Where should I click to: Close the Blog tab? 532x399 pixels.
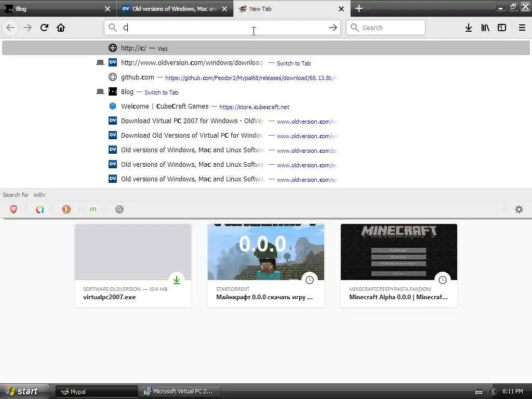108,9
